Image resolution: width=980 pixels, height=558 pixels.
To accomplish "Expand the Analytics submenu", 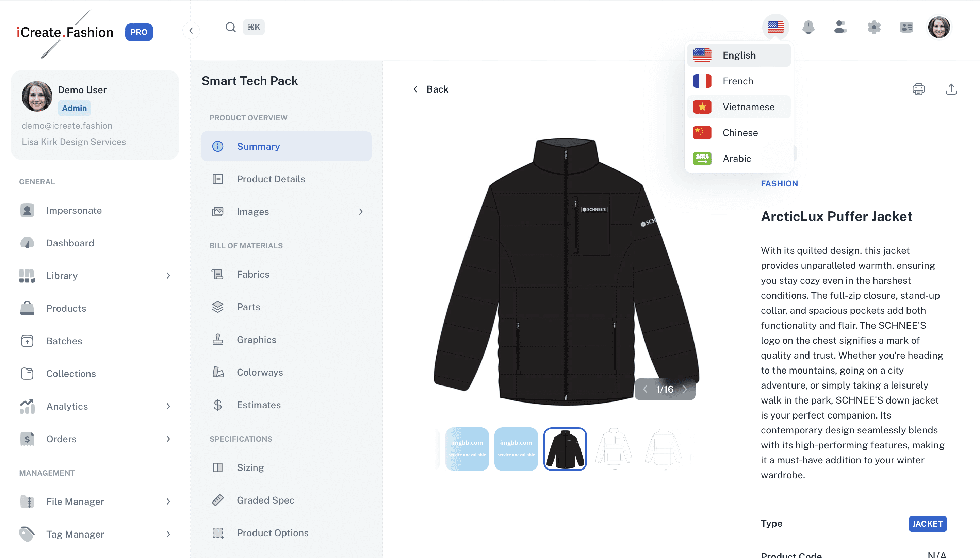I will coord(168,406).
